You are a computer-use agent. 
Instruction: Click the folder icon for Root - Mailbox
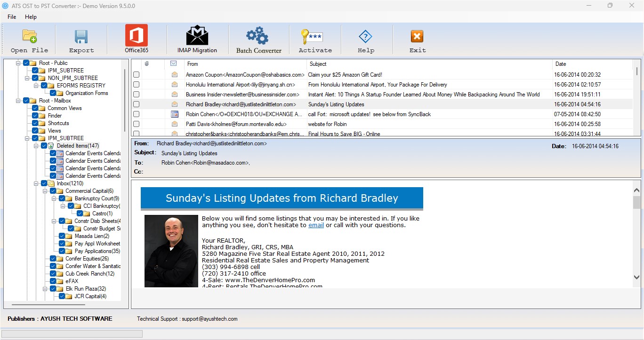(x=33, y=101)
